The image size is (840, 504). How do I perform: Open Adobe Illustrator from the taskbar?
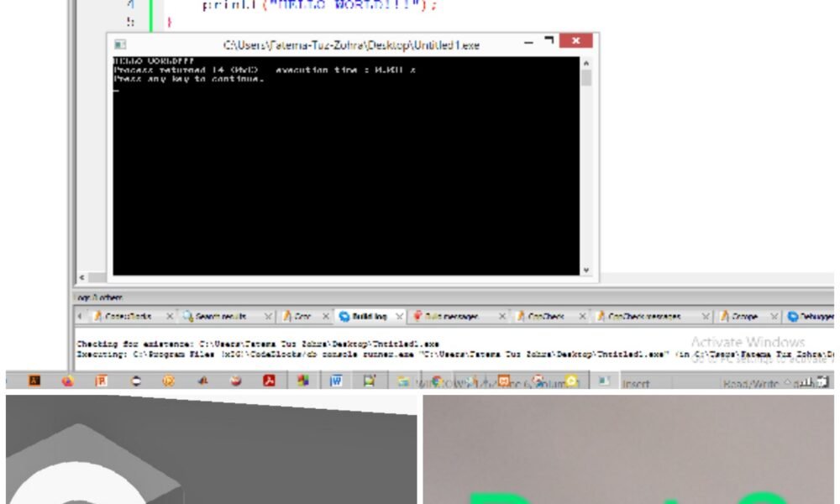coord(34,381)
